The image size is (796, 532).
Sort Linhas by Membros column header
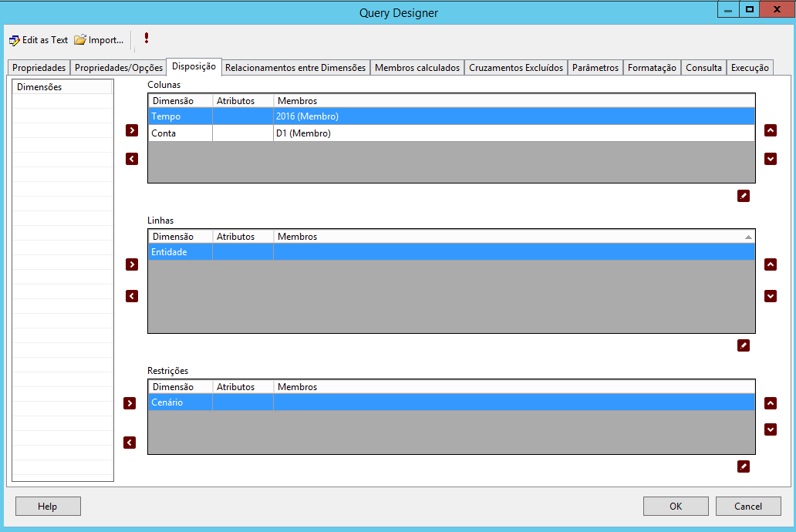(514, 237)
